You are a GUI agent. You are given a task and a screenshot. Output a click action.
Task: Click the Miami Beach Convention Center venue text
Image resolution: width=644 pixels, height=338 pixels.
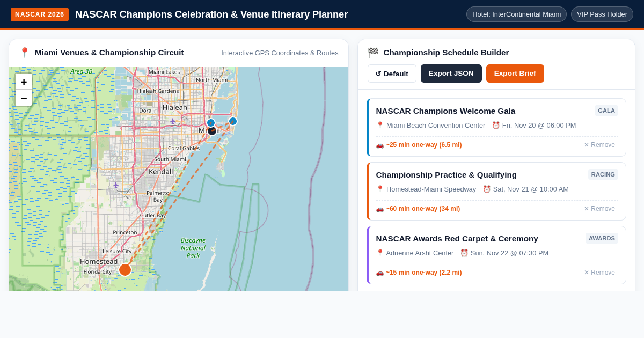[436, 125]
